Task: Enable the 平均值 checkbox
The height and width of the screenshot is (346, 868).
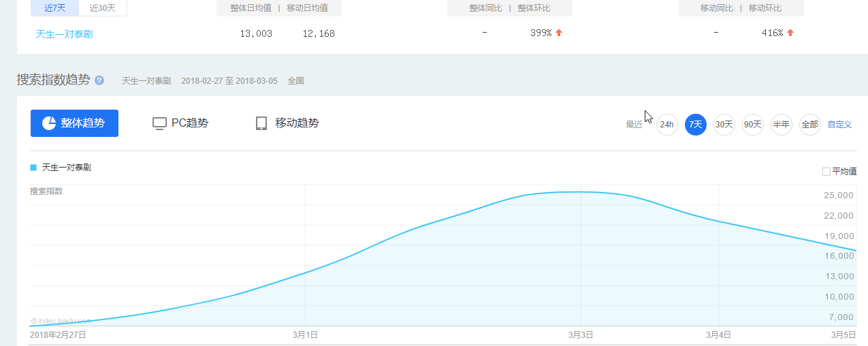Action: tap(826, 172)
